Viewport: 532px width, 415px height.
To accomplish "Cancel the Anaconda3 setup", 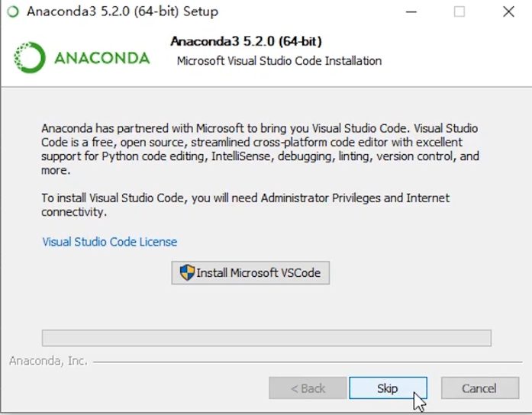I will 480,388.
